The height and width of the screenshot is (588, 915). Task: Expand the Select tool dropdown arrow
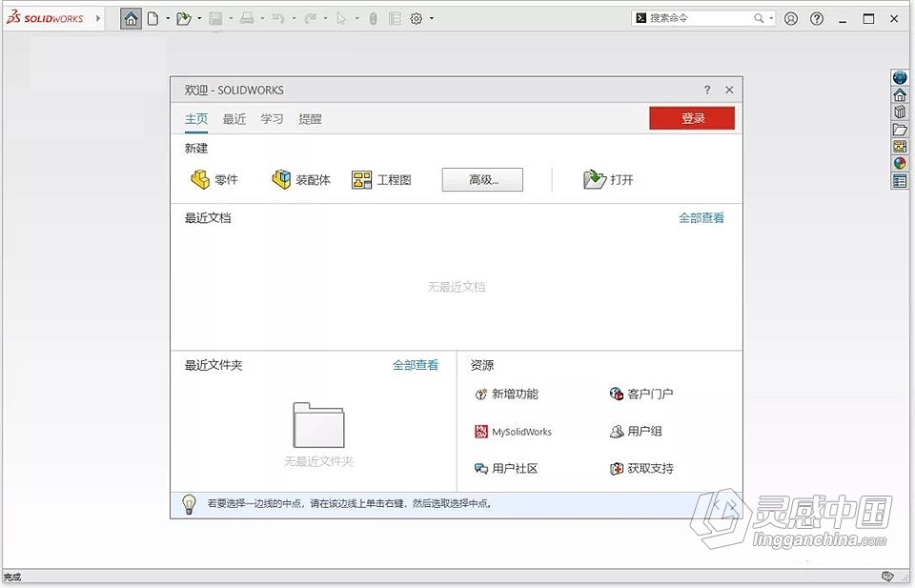tap(357, 19)
